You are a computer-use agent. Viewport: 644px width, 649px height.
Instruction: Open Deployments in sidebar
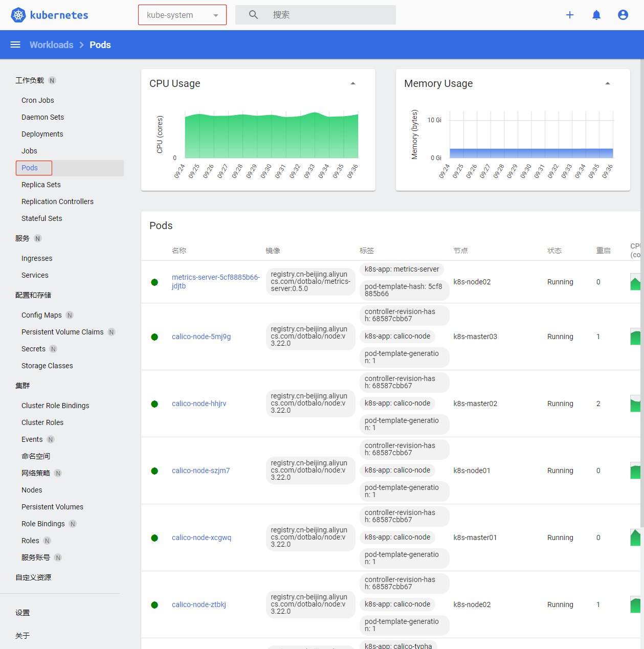pos(42,134)
